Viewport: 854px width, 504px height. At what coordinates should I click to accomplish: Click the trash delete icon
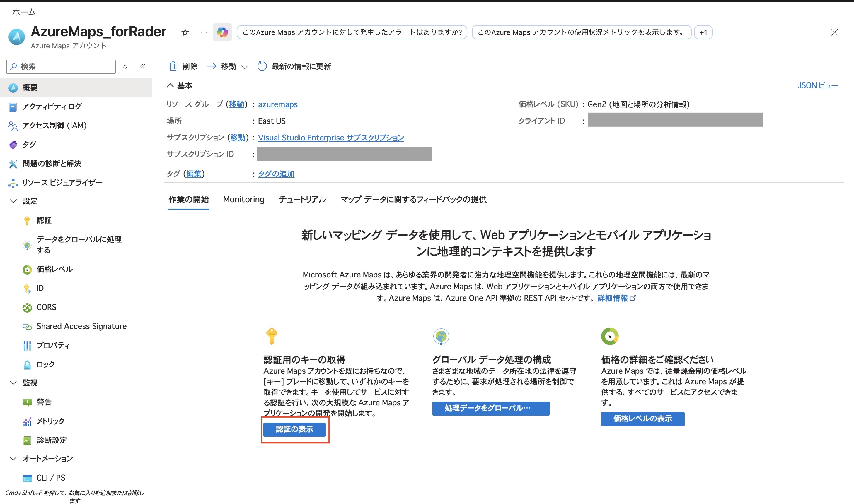pyautogui.click(x=173, y=66)
